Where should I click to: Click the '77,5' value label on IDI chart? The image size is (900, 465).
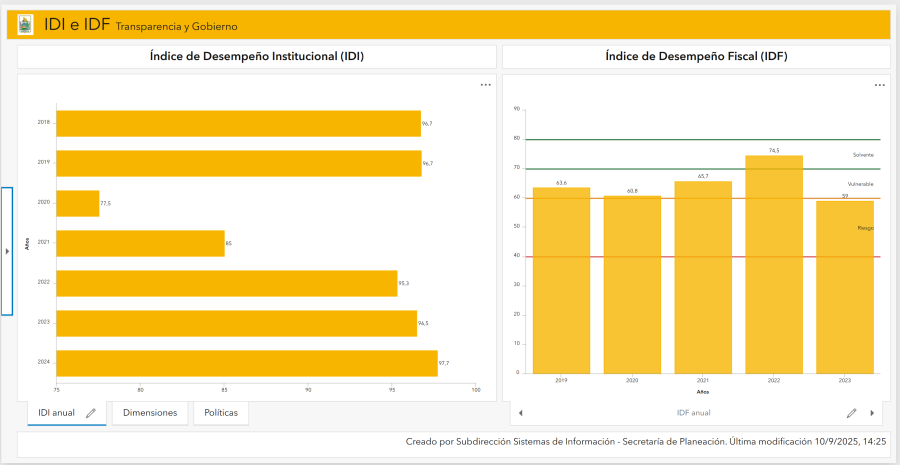tap(106, 203)
